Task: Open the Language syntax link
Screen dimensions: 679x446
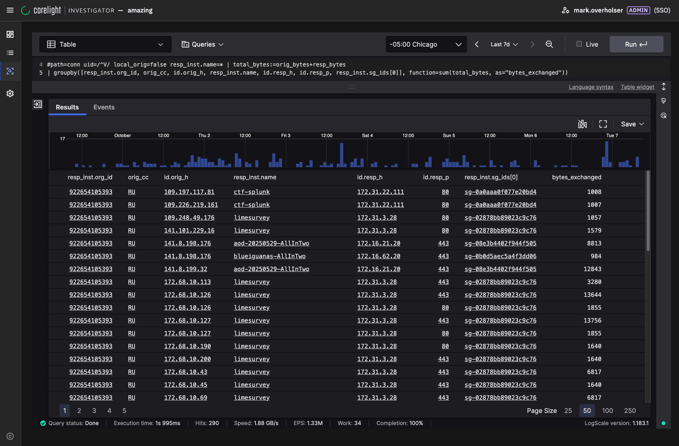Action: tap(590, 87)
